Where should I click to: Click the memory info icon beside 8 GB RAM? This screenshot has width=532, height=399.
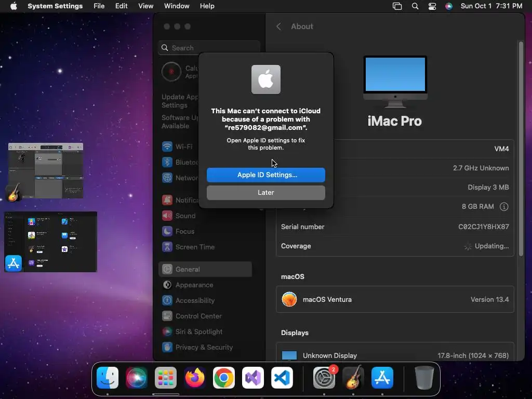[504, 207]
